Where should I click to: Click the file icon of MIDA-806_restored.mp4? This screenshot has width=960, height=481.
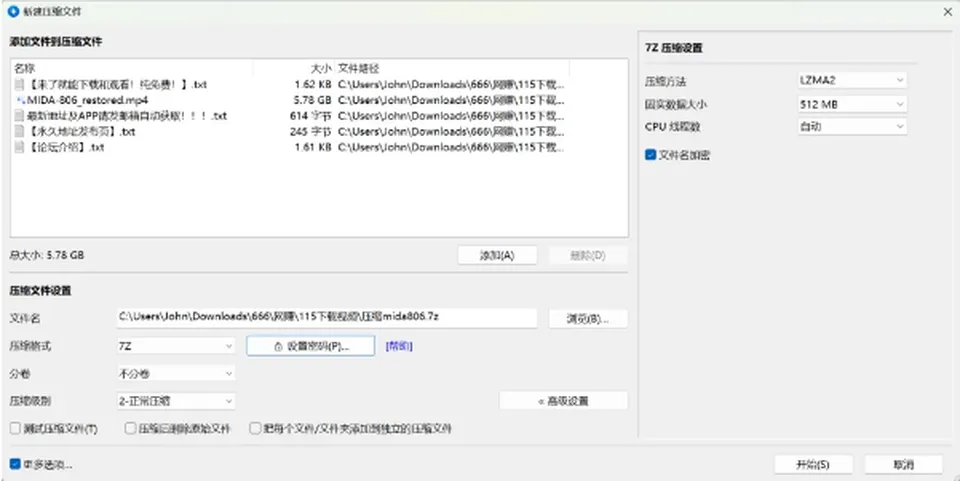[20, 100]
